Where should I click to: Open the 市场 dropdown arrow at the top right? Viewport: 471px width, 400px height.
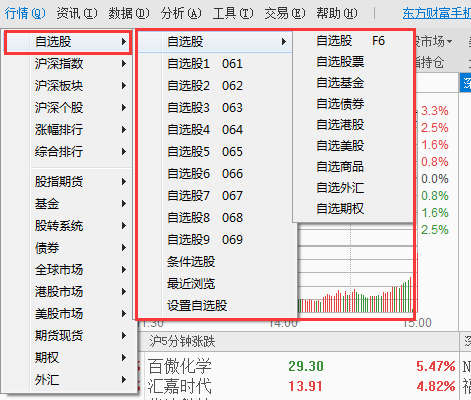449,42
